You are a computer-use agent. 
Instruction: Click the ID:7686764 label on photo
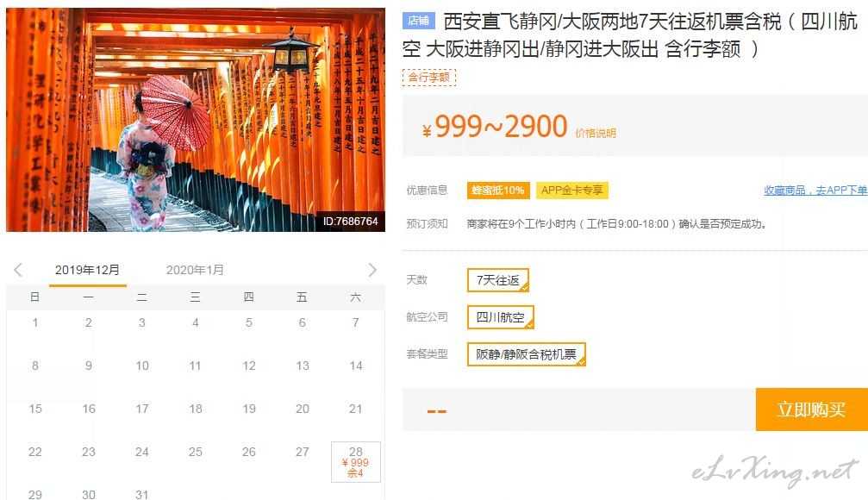coord(351,222)
